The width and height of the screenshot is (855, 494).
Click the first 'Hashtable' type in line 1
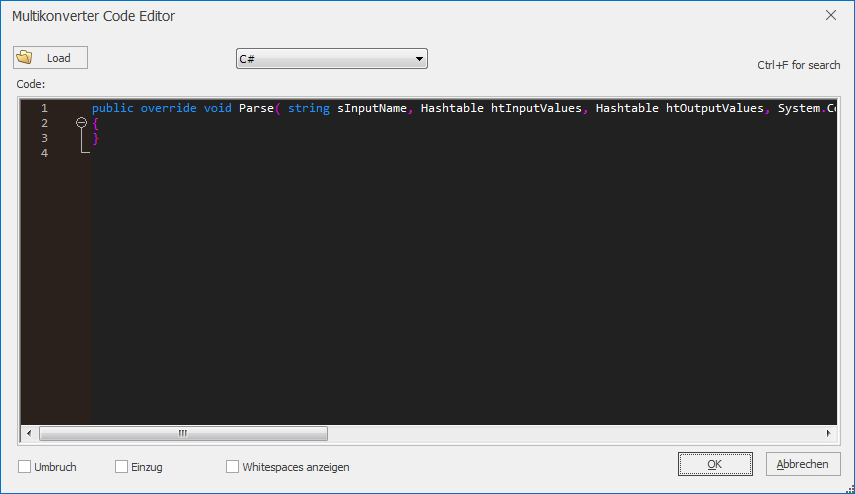coord(452,108)
